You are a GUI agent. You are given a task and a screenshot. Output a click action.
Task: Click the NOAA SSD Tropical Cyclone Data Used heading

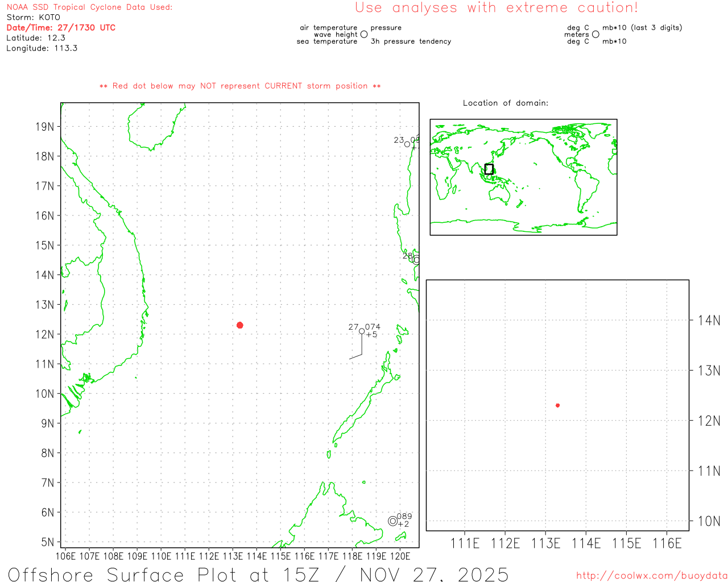89,7
